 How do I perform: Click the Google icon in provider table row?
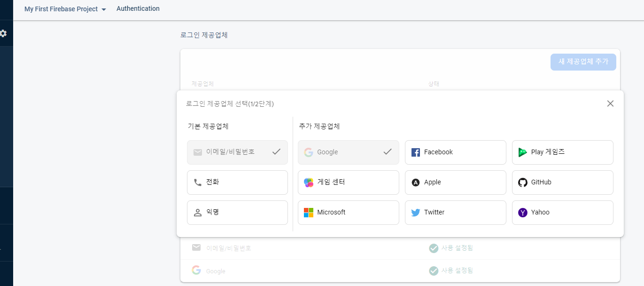[x=196, y=270]
